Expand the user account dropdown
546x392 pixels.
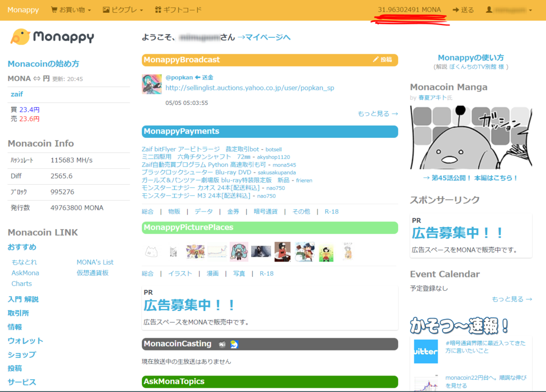coord(509,10)
